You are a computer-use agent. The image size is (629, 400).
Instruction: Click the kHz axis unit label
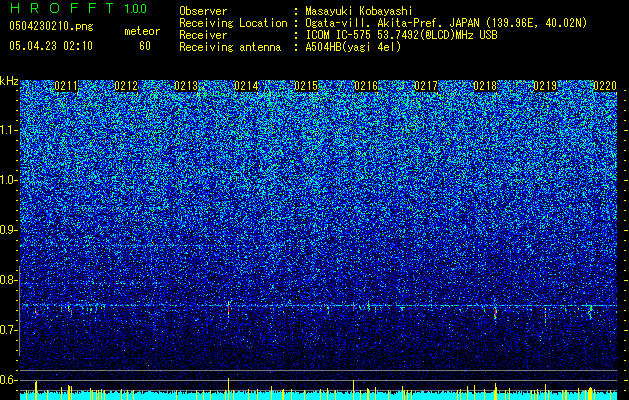(9, 81)
